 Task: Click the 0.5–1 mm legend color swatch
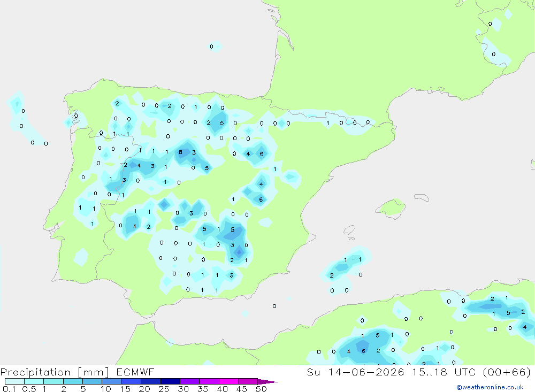[34, 381]
